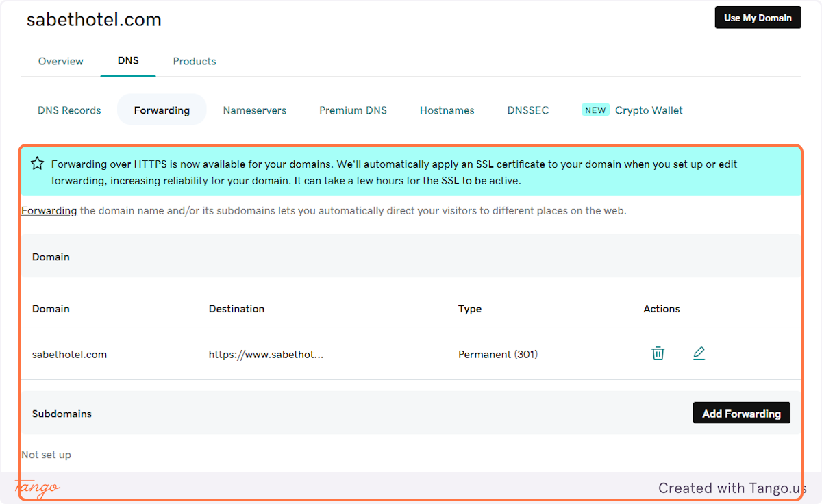Open the DNS Records sub-tab
The height and width of the screenshot is (504, 822).
pos(69,110)
